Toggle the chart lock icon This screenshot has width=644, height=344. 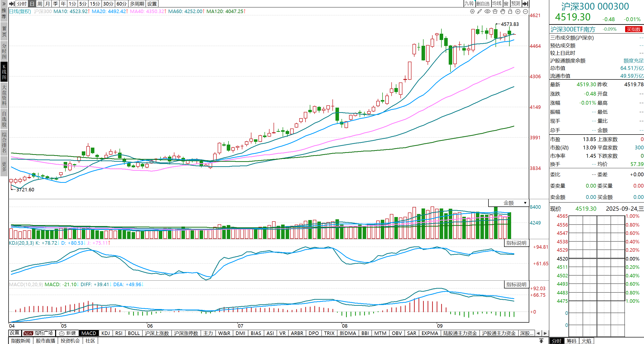click(x=510, y=11)
